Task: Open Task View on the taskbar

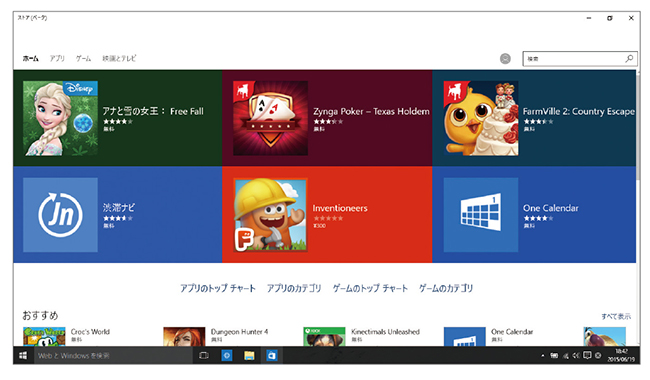Action: (204, 356)
